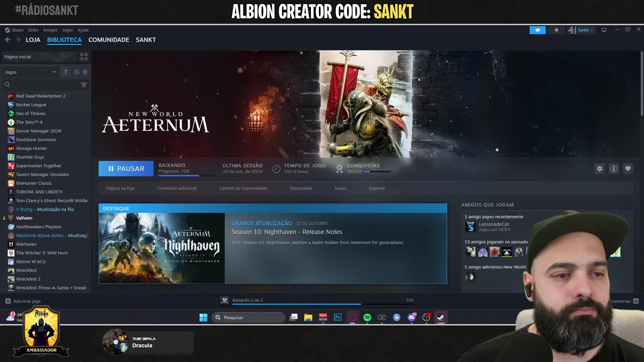Image resolution: width=644 pixels, height=362 pixels.
Task: Go forward with the right arrow
Action: (19, 40)
